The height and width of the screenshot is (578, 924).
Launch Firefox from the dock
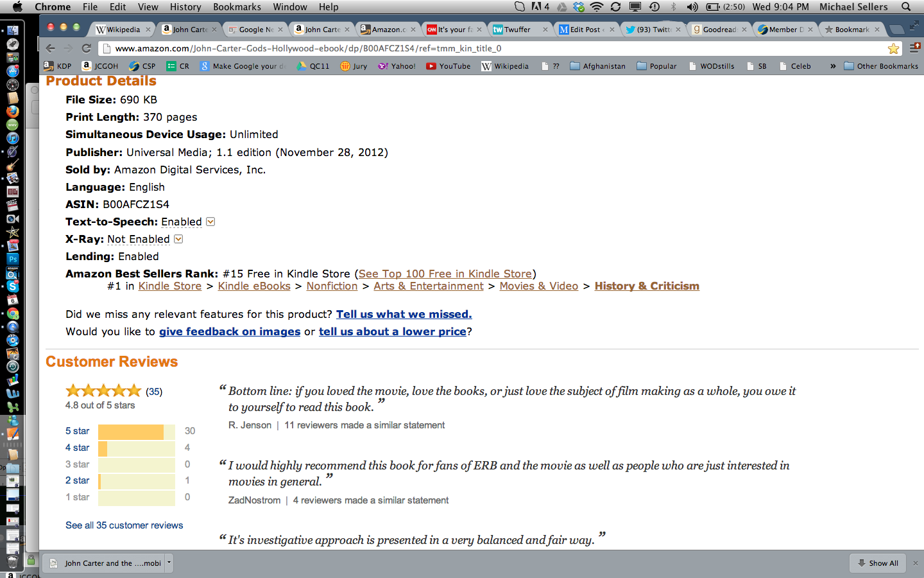tap(12, 111)
